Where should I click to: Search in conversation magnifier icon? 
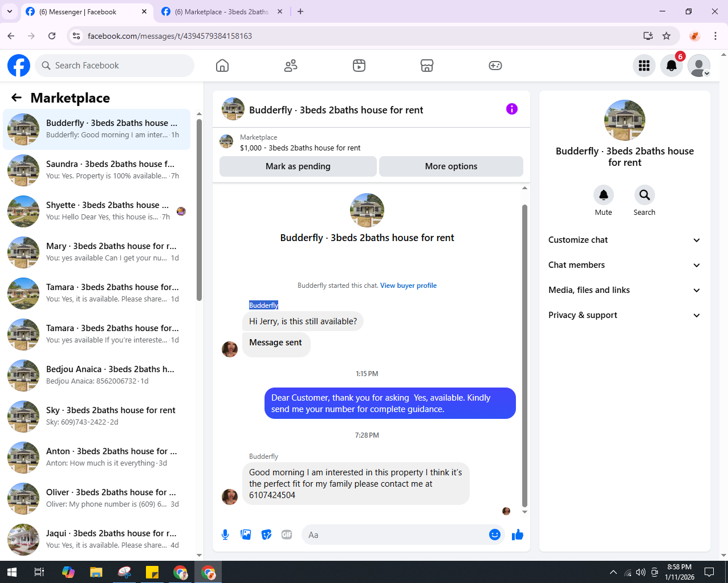pos(645,195)
